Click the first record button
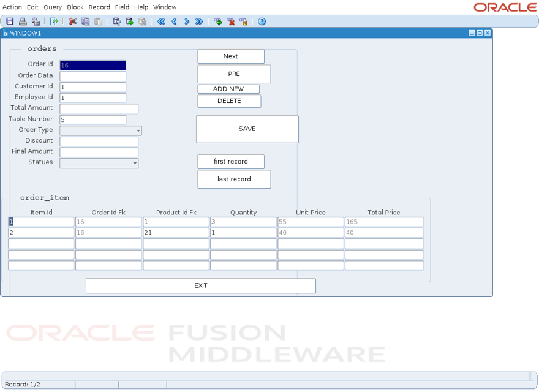 click(231, 161)
